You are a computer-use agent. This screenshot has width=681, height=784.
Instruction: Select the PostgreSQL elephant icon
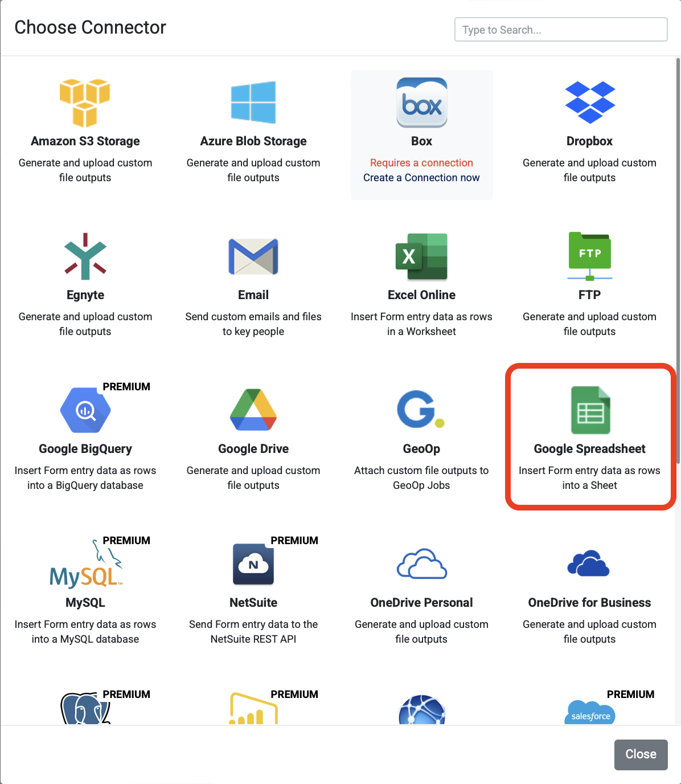[85, 709]
